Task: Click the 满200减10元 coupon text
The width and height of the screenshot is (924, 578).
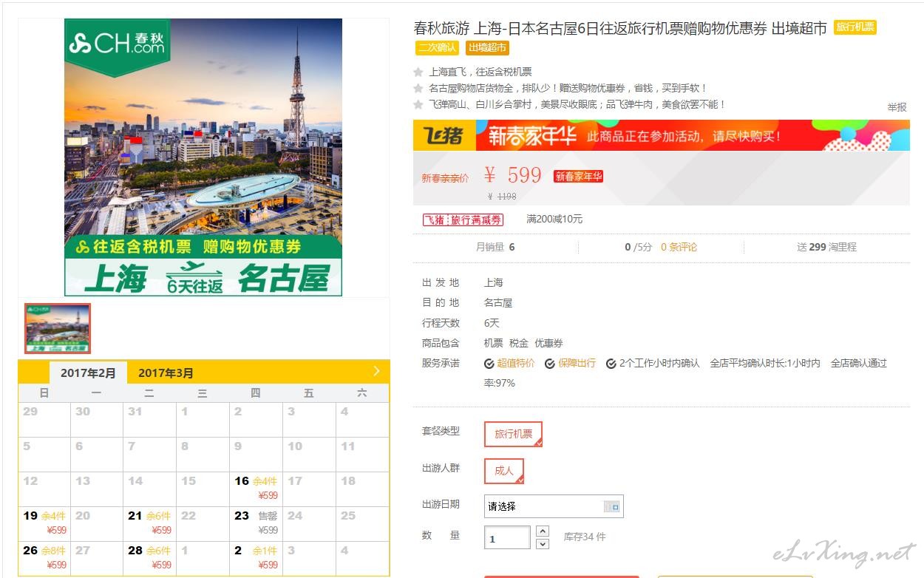Action: [554, 220]
